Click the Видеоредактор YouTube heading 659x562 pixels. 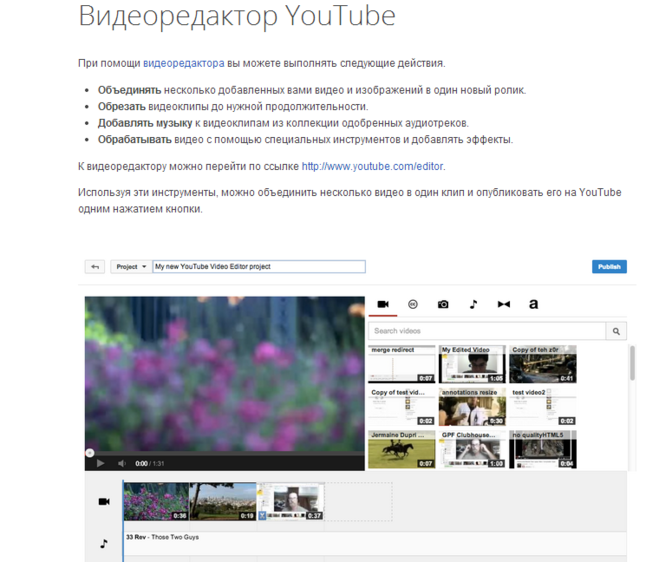[x=237, y=16]
